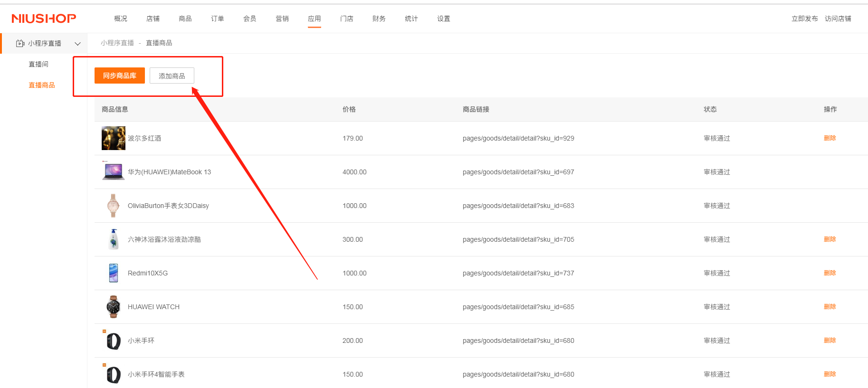Click the Redmi10X5G product name
This screenshot has height=388, width=868.
tap(148, 273)
